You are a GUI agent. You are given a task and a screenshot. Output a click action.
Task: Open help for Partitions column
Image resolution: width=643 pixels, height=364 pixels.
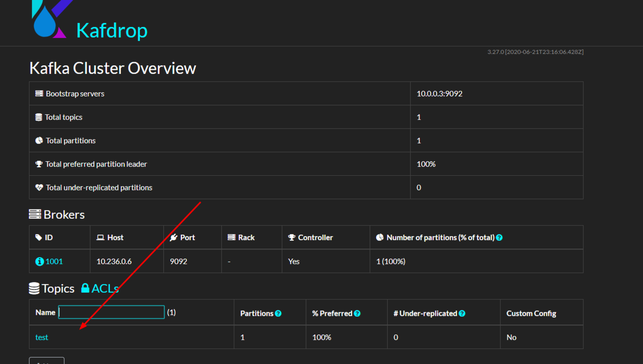click(278, 313)
